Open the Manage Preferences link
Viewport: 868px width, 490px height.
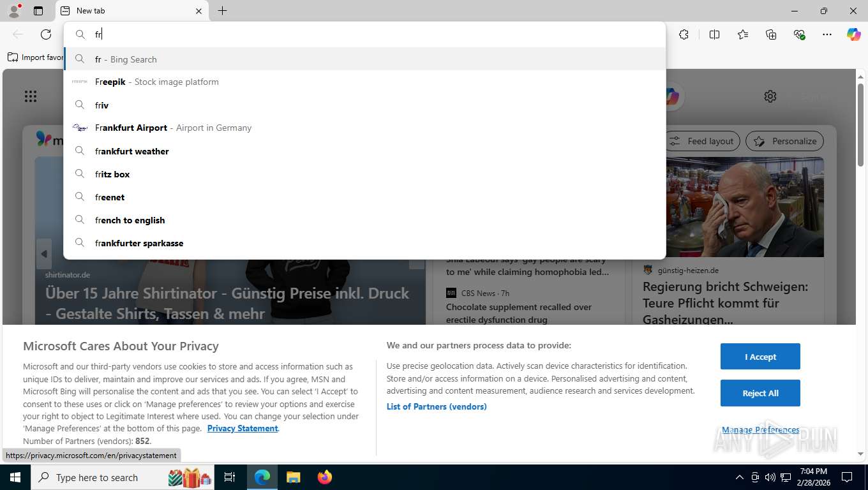point(760,429)
